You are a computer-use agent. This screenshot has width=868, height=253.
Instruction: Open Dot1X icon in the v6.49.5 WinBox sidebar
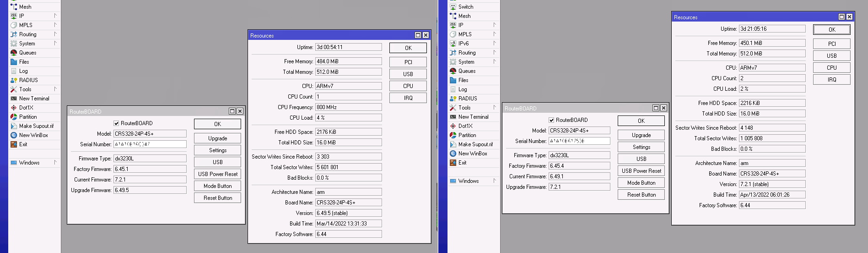tap(14, 108)
